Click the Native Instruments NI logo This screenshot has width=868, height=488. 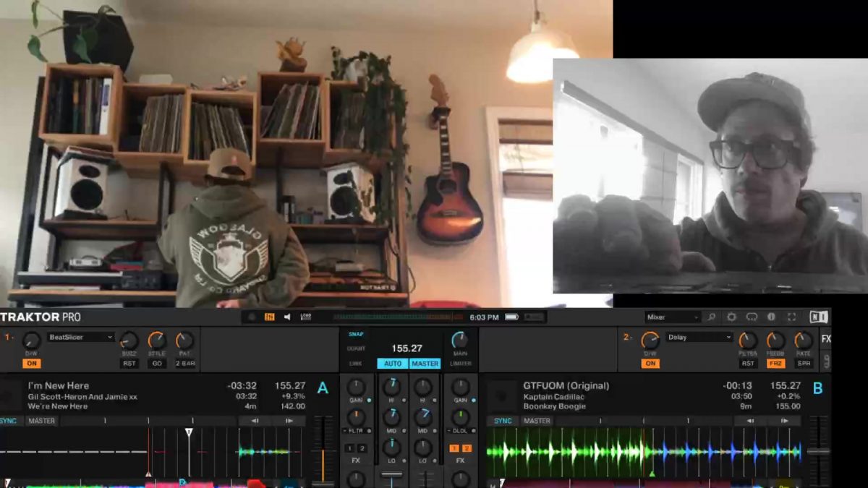pos(818,317)
